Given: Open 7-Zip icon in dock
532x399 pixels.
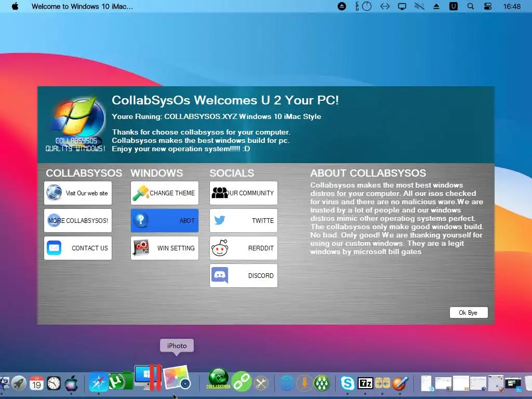Looking at the screenshot, I should (x=365, y=383).
